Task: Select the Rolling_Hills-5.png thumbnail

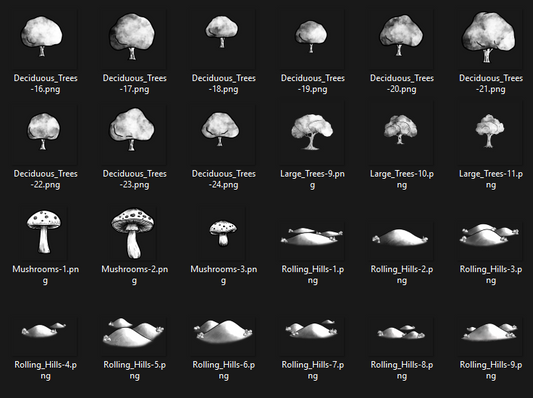Action: [x=134, y=336]
